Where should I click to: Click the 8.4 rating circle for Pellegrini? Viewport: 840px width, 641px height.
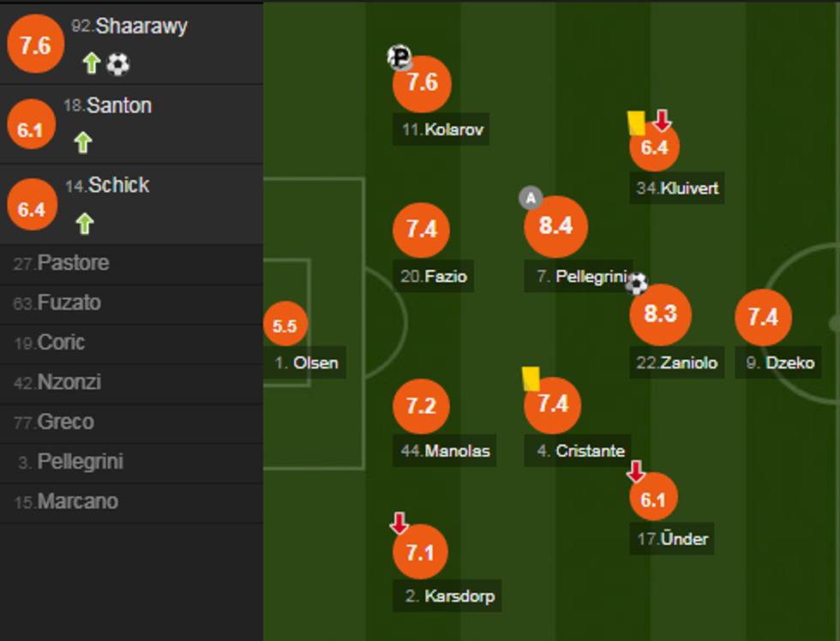tap(555, 226)
